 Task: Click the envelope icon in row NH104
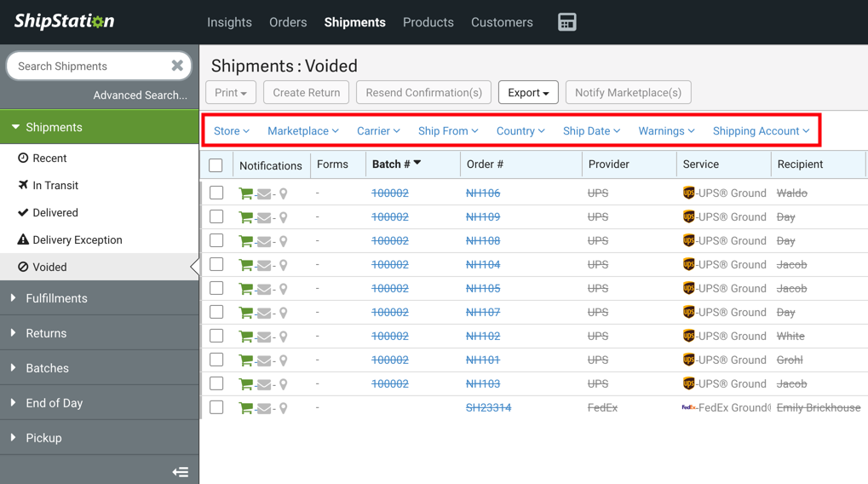click(264, 265)
